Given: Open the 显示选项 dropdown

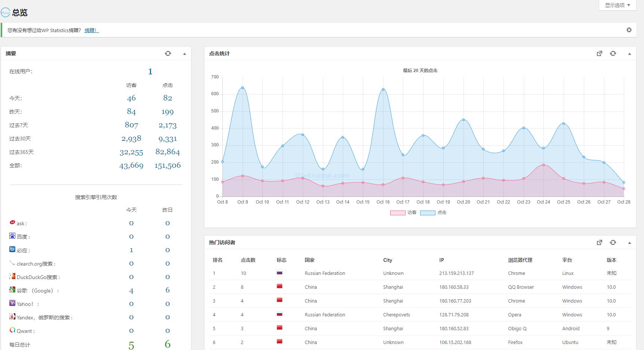Looking at the screenshot, I should (x=617, y=5).
